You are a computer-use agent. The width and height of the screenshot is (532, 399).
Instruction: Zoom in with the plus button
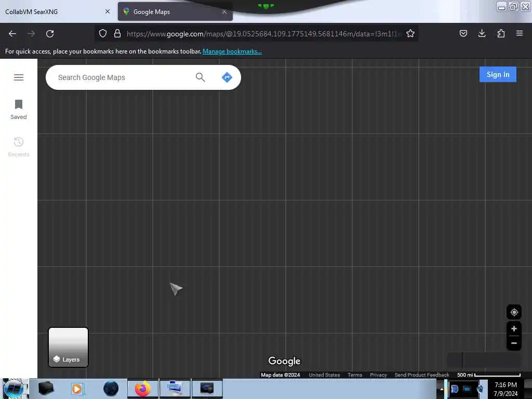pos(514,328)
